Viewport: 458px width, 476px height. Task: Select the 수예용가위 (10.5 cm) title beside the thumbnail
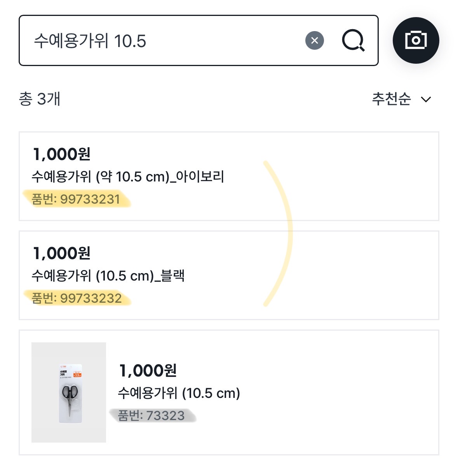179,393
